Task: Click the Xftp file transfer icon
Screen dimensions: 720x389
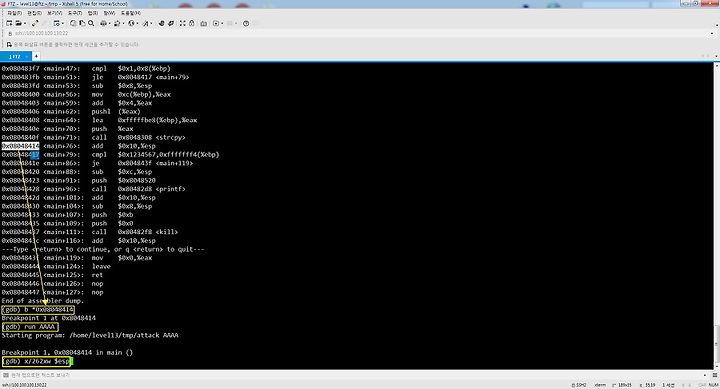Action: 161,23
